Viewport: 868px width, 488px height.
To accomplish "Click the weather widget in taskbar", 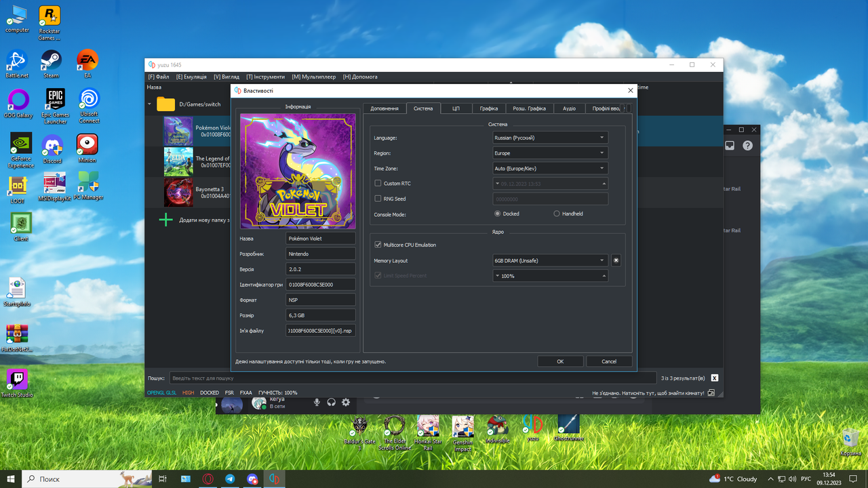I will click(x=733, y=479).
